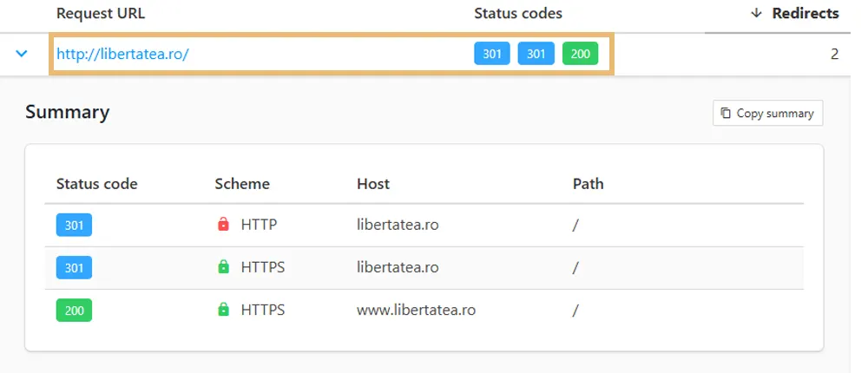Click the Request URL column header
Image resolution: width=868 pixels, height=373 pixels.
tap(101, 13)
